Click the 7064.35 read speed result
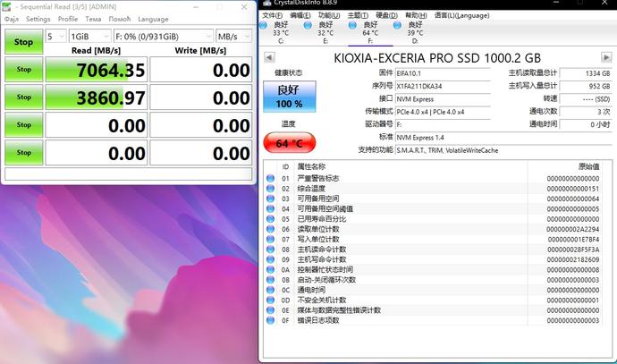This screenshot has height=364, width=617. point(97,70)
